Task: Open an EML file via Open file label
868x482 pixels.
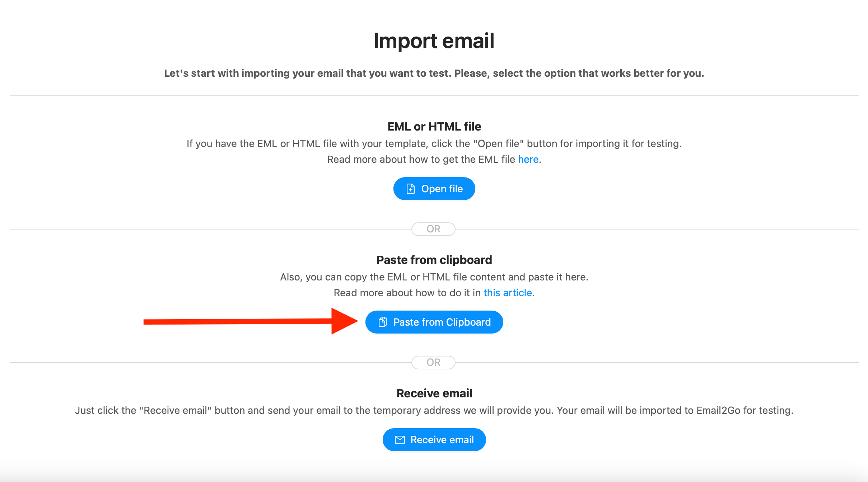Action: tap(442, 189)
